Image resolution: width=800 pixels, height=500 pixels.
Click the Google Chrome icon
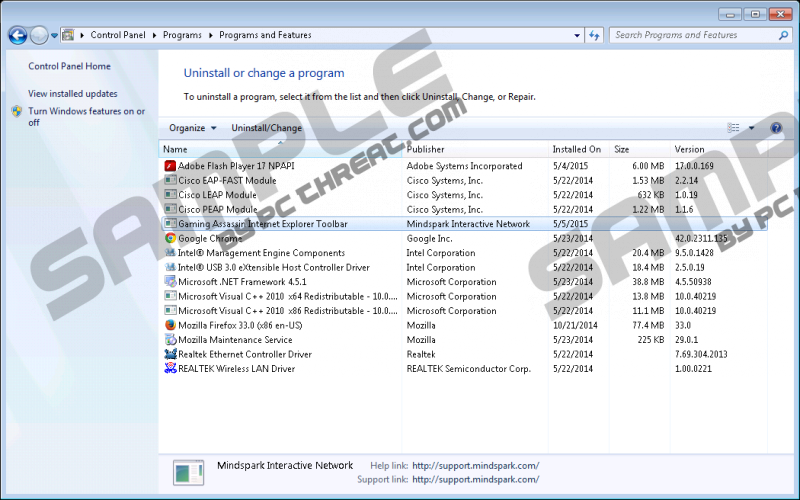(170, 238)
